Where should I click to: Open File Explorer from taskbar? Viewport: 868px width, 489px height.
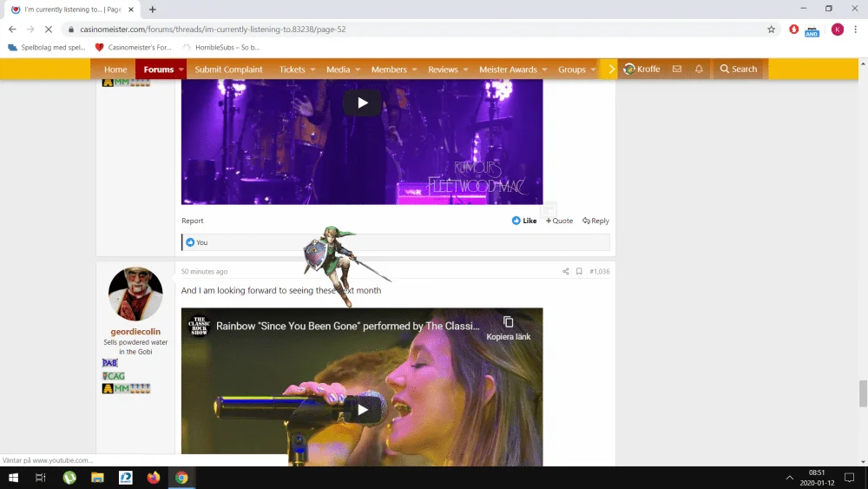97,478
